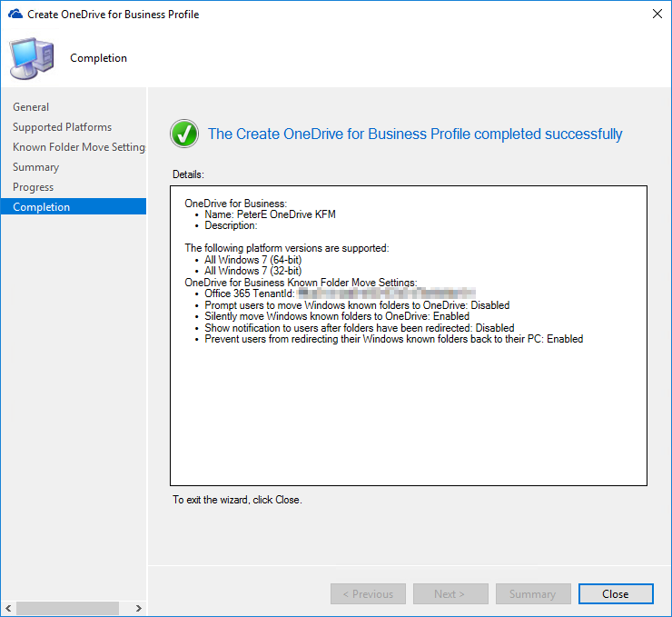This screenshot has width=672, height=617.
Task: Click the green checkmark success icon
Action: click(184, 134)
